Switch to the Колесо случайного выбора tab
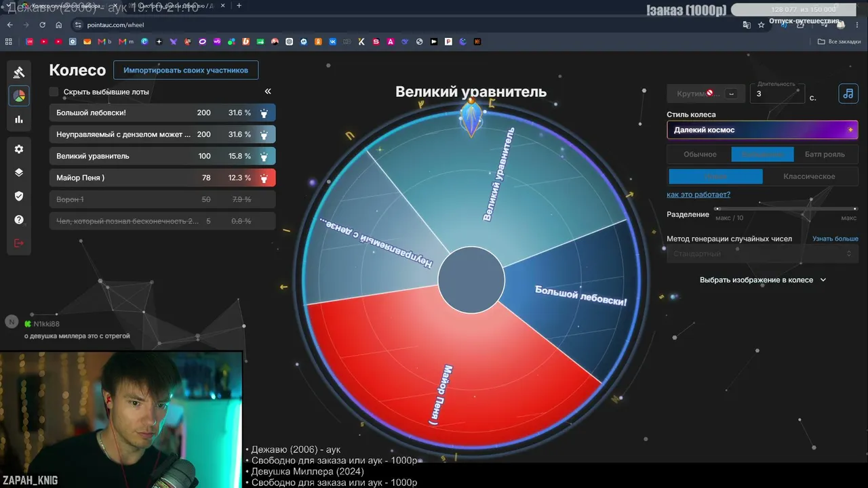 coord(66,6)
